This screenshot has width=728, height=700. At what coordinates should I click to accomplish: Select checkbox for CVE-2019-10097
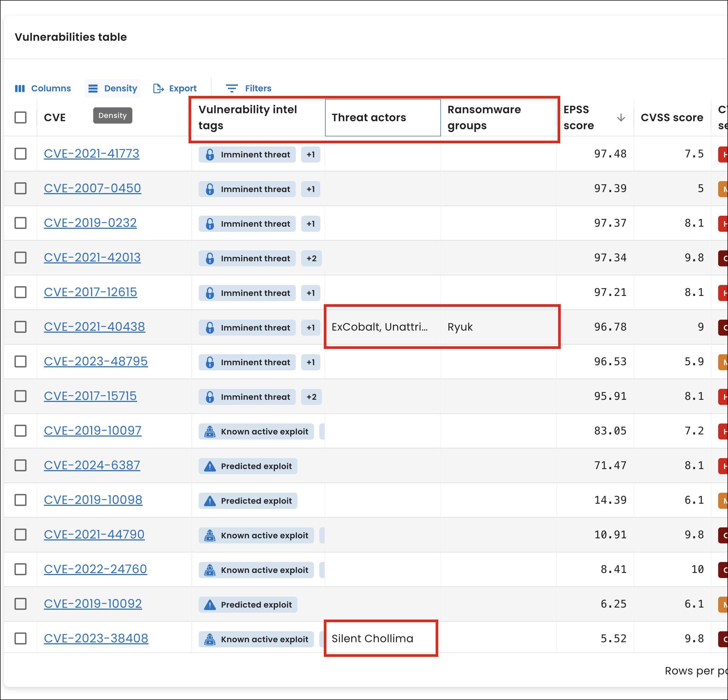pyautogui.click(x=21, y=431)
